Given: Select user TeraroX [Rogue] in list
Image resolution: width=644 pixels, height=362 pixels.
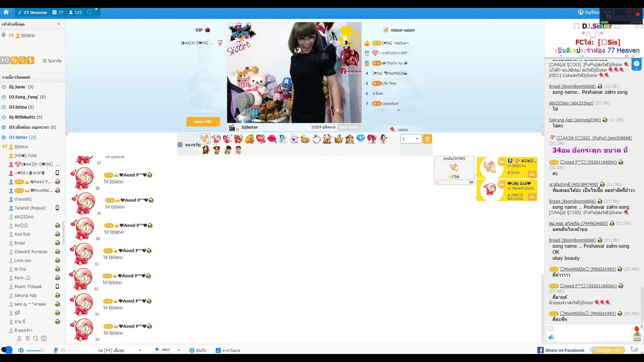Looking at the screenshot, I should click(30, 208).
